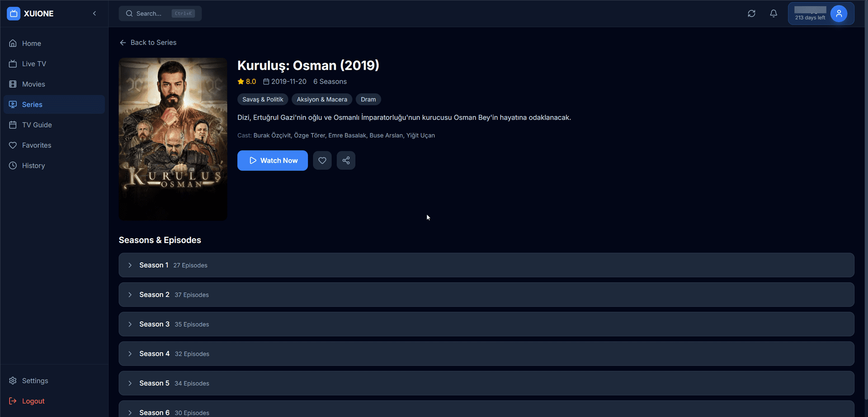Screen dimensions: 868x417
Task: Share the series using the share icon
Action: (x=346, y=161)
